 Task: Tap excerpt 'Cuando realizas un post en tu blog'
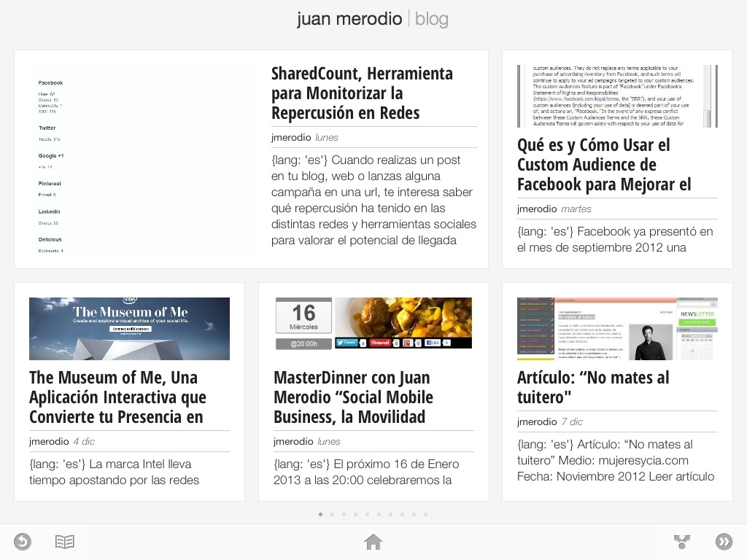point(374,200)
